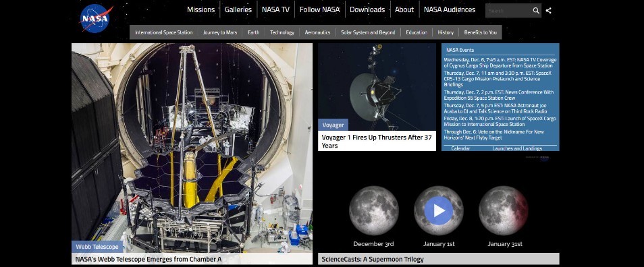Open the Launches and Landings link
This screenshot has height=267, width=644.
click(x=517, y=148)
